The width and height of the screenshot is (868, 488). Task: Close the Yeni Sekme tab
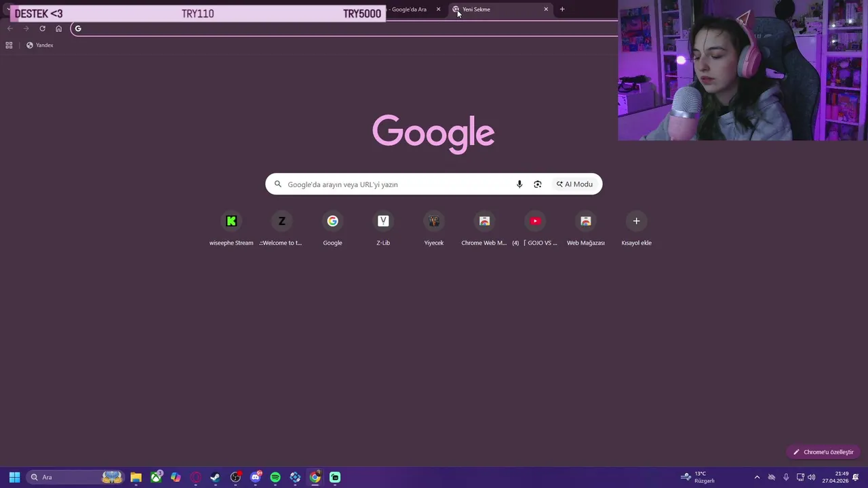(546, 9)
